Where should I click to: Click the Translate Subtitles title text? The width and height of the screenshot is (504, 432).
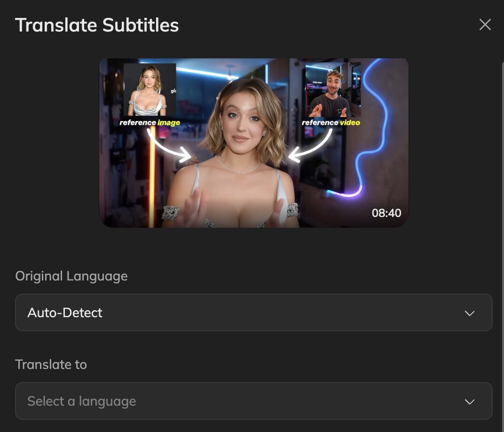97,25
